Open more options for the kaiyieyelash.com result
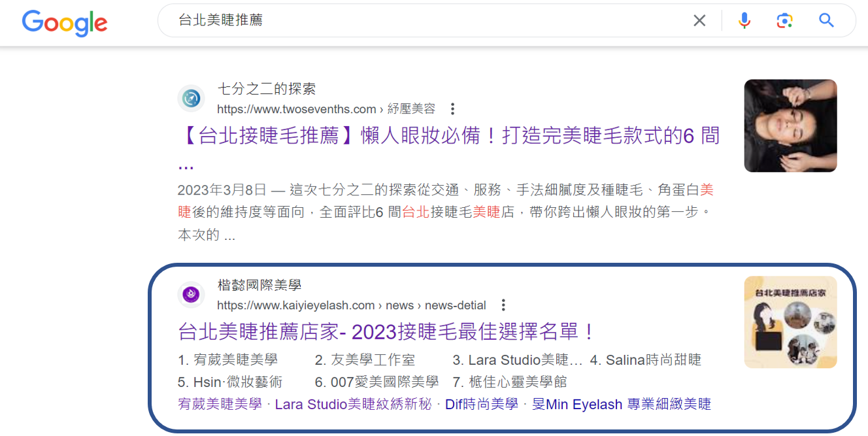Image resolution: width=868 pixels, height=436 pixels. pos(503,305)
